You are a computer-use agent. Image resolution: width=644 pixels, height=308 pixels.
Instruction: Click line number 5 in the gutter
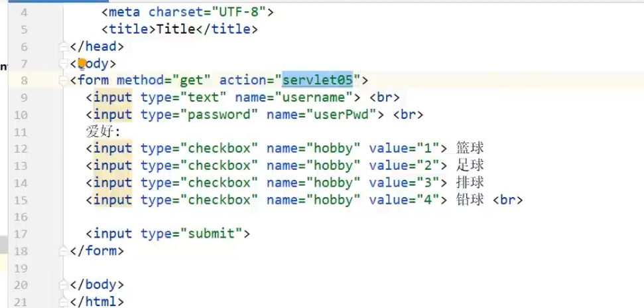pyautogui.click(x=24, y=30)
